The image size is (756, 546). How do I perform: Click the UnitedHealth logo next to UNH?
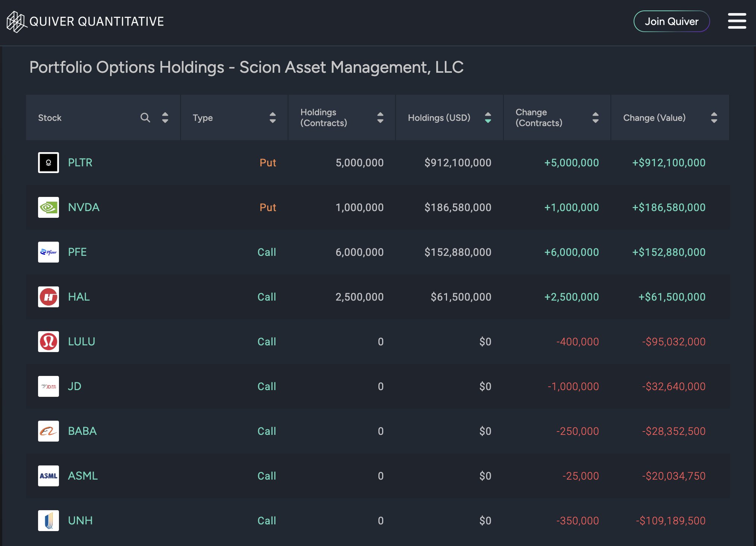click(48, 521)
